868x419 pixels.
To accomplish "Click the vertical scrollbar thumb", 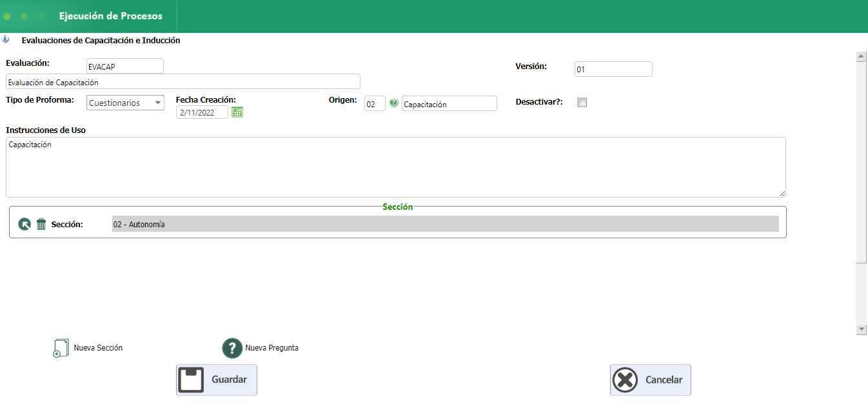I will tap(861, 162).
